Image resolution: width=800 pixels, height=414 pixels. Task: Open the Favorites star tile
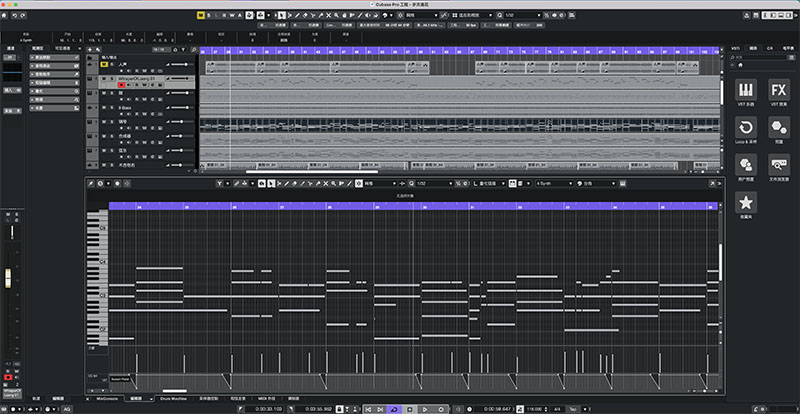[746, 203]
